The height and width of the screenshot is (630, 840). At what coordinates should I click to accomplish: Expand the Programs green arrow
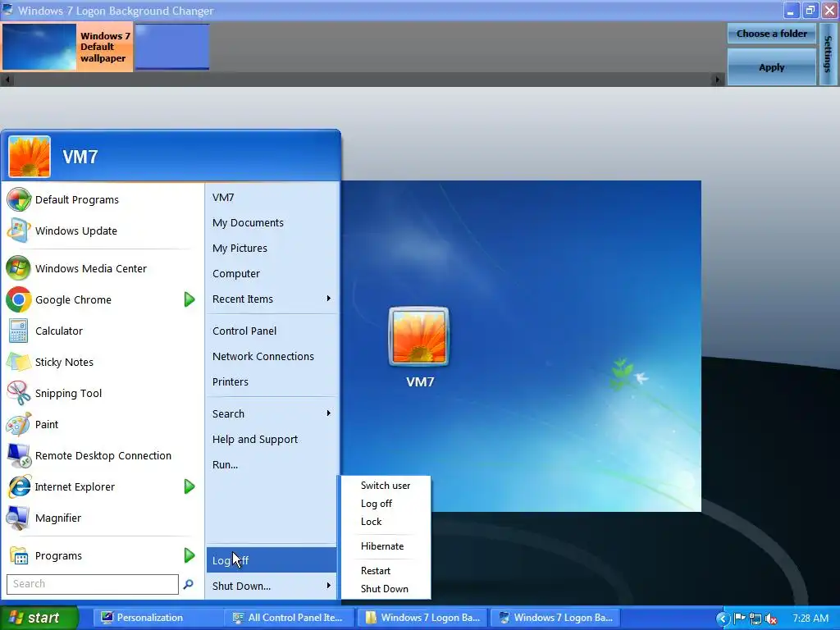click(x=189, y=555)
